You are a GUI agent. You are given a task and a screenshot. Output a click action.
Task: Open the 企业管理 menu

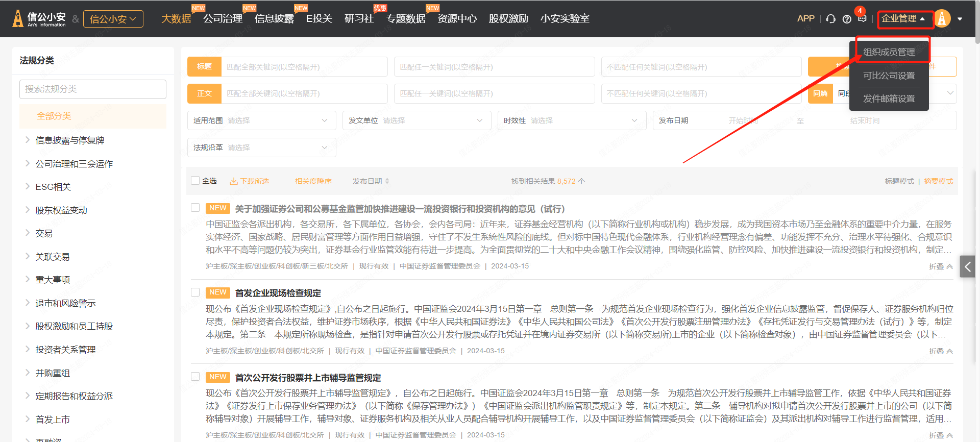(x=903, y=19)
